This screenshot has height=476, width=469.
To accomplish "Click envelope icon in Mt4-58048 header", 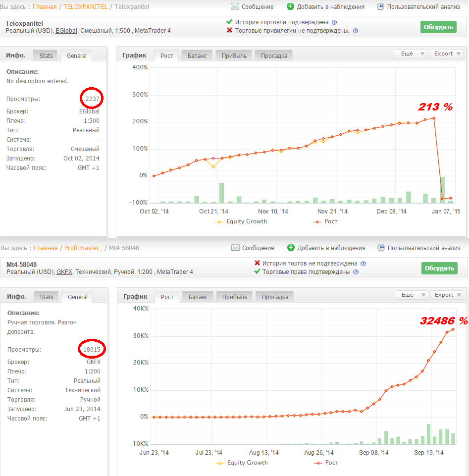I will [x=235, y=248].
